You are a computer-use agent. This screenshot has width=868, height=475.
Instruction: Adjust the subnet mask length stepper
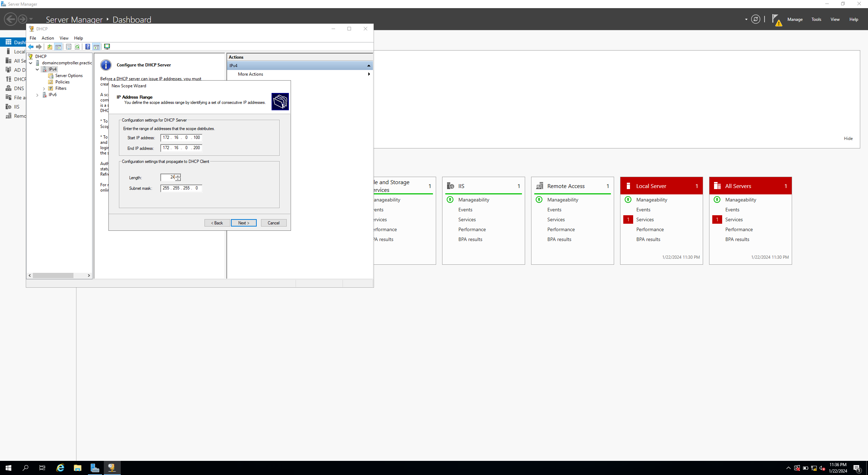[x=178, y=177]
